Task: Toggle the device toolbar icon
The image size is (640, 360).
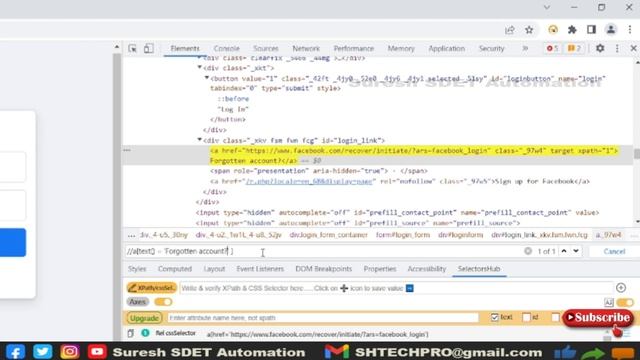Action: coord(149,49)
